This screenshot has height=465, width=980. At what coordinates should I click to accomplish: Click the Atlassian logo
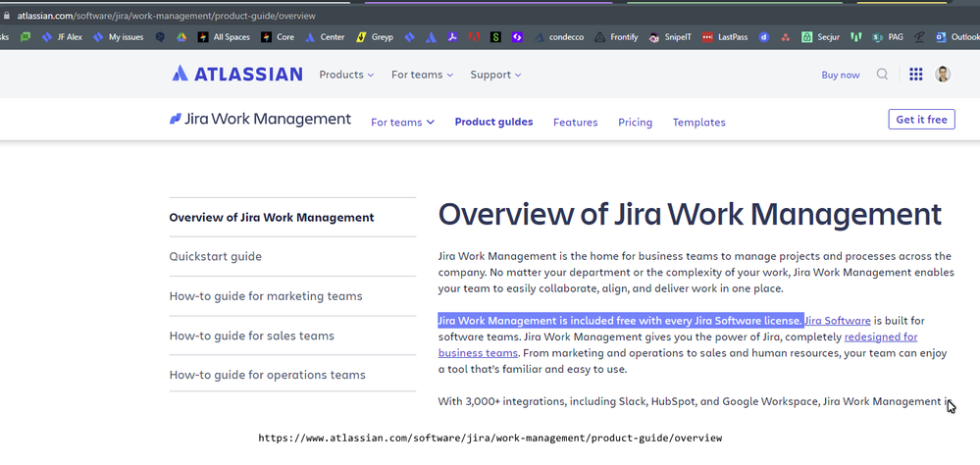237,74
